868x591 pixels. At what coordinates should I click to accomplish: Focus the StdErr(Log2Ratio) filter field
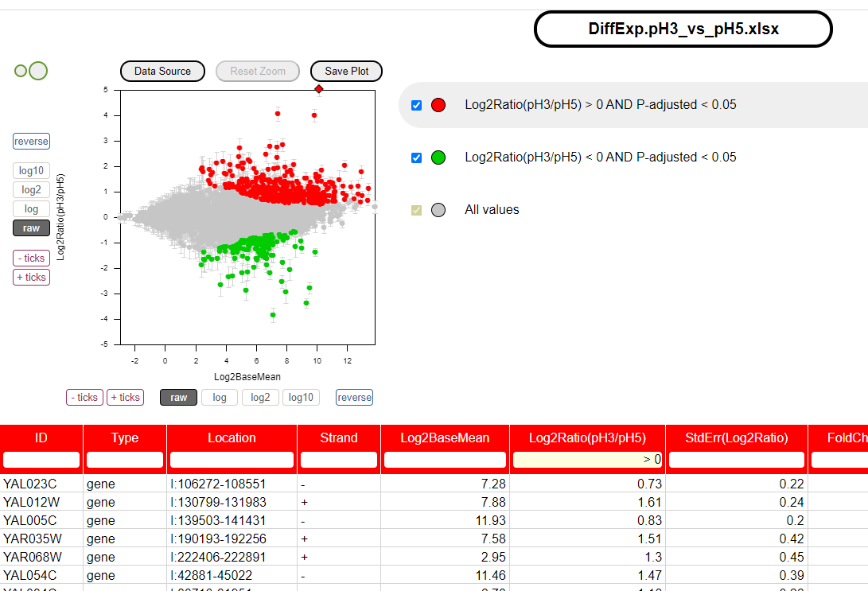coord(737,460)
